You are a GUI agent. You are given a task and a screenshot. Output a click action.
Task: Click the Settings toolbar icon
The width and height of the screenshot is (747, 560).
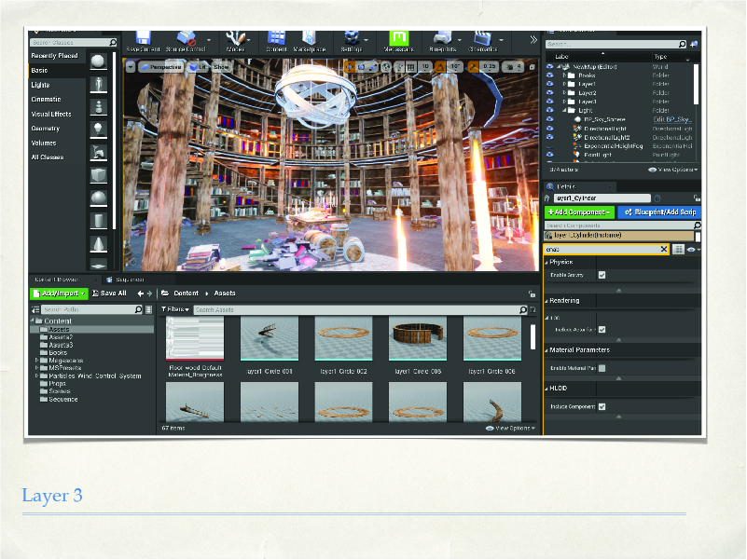(352, 39)
